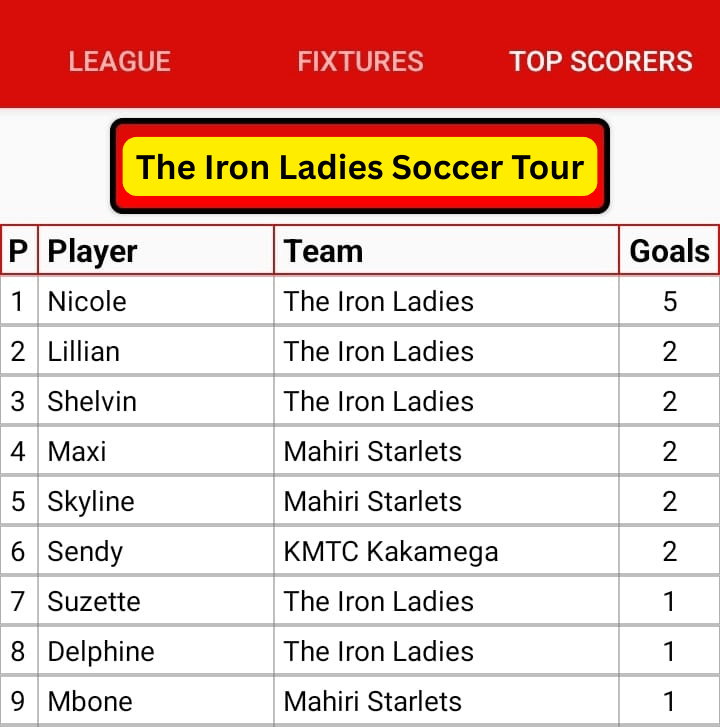Screen dimensions: 720x727
Task: Open Delphine player row
Action: point(101,651)
